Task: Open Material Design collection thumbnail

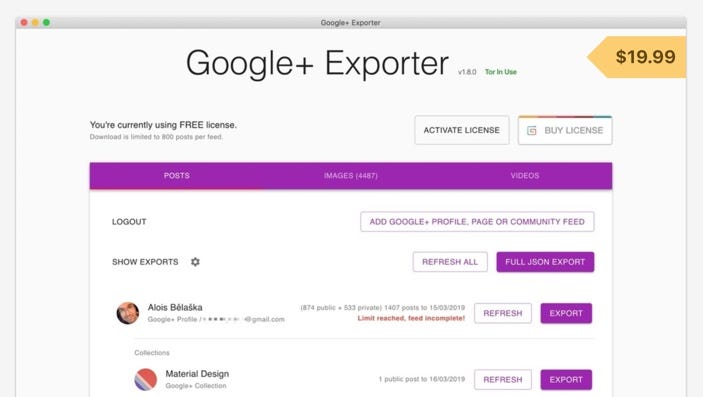Action: pyautogui.click(x=146, y=379)
